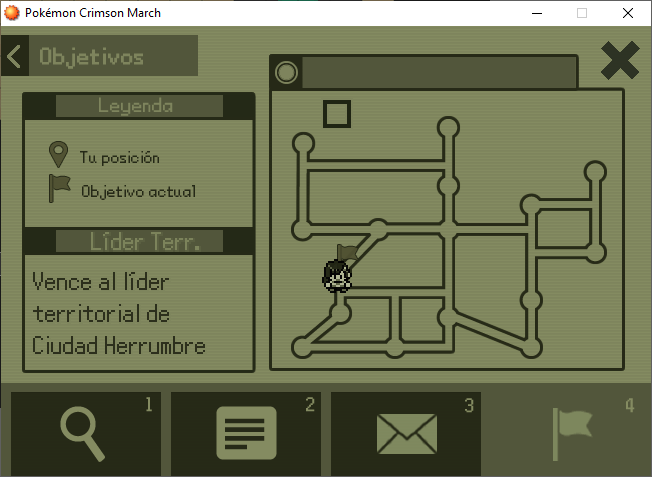Minimize the Pokémon Crimson March window
The width and height of the screenshot is (652, 477).
tap(537, 13)
